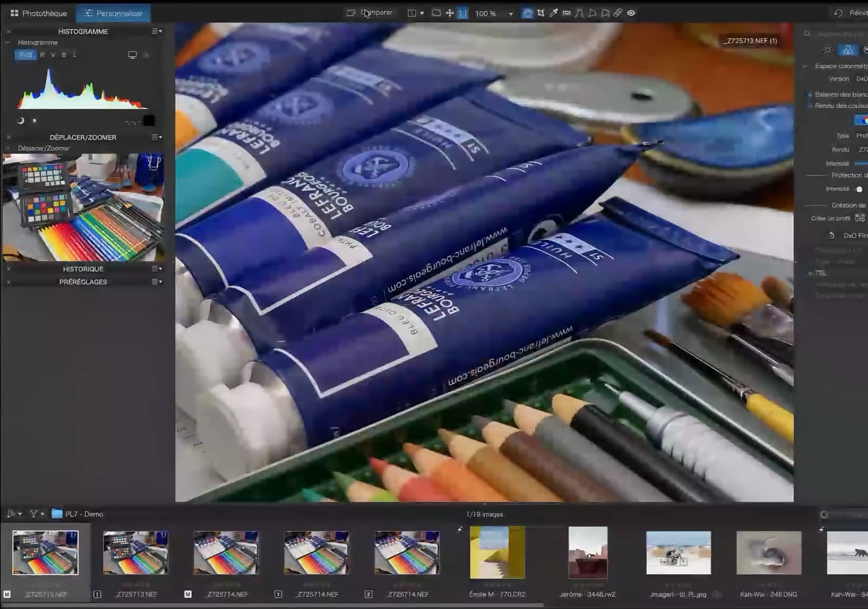Viewport: 868px width, 609px height.
Task: Toggle Rendu des couleurs correction
Action: pyautogui.click(x=810, y=106)
